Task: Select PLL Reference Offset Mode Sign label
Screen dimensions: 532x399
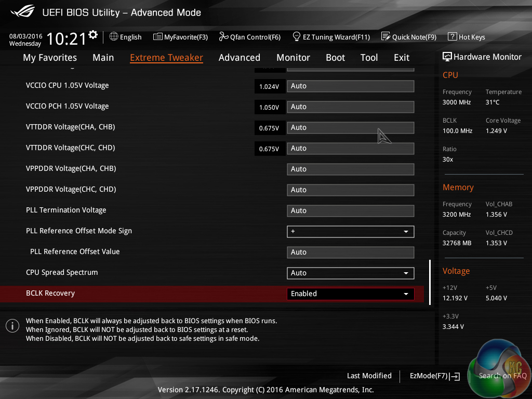Action: pos(79,231)
